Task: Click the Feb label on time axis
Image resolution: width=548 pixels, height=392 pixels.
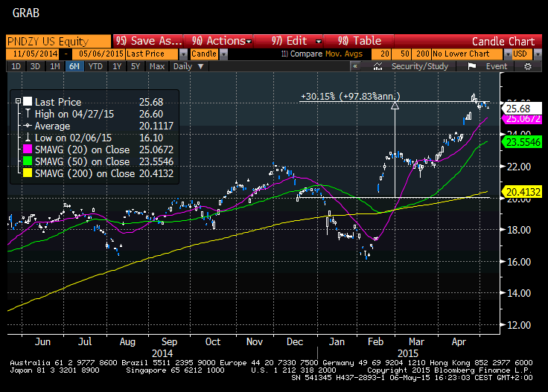Action: (376, 341)
